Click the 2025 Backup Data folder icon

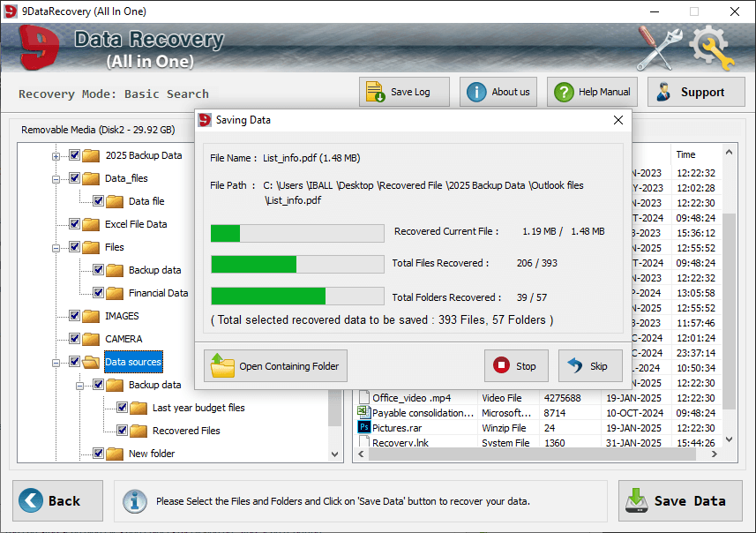pos(91,155)
